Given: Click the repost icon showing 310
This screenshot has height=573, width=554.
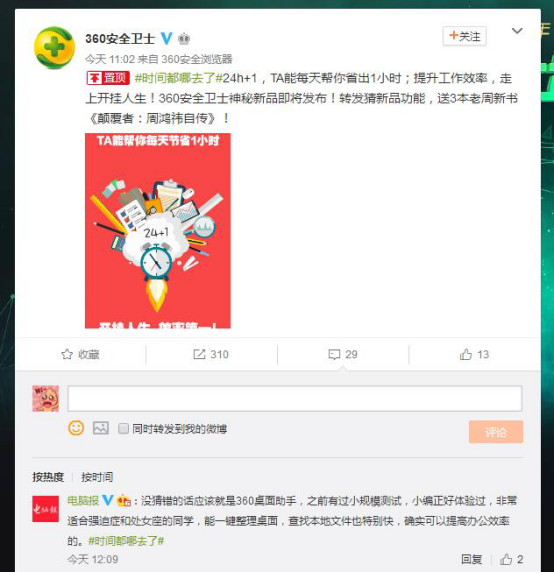Looking at the screenshot, I should (x=199, y=354).
